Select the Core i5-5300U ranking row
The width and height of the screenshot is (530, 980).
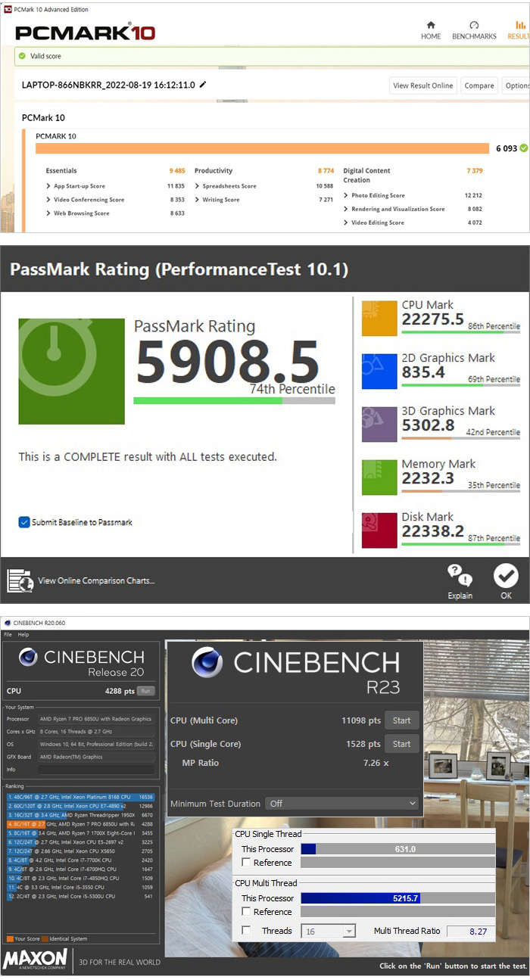point(80,896)
